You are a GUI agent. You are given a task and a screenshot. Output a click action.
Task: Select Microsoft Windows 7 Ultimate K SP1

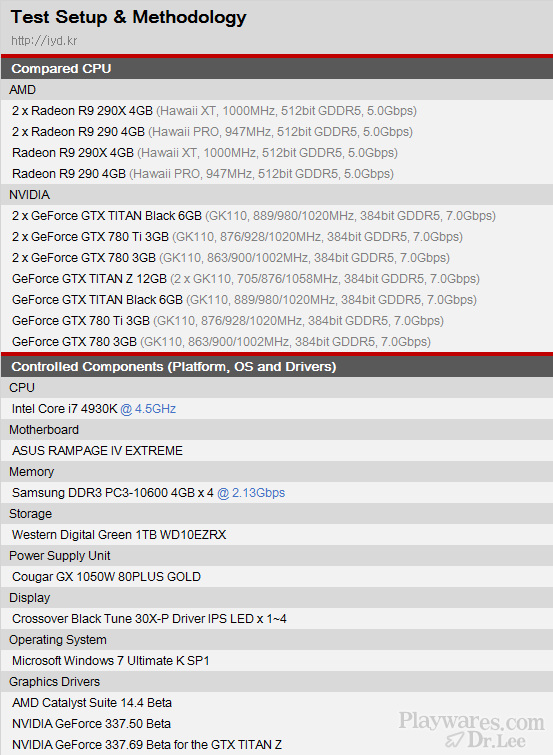[x=276, y=661]
